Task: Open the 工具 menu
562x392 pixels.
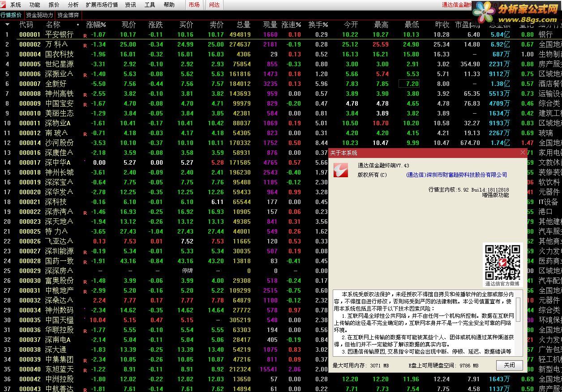Action: point(150,5)
